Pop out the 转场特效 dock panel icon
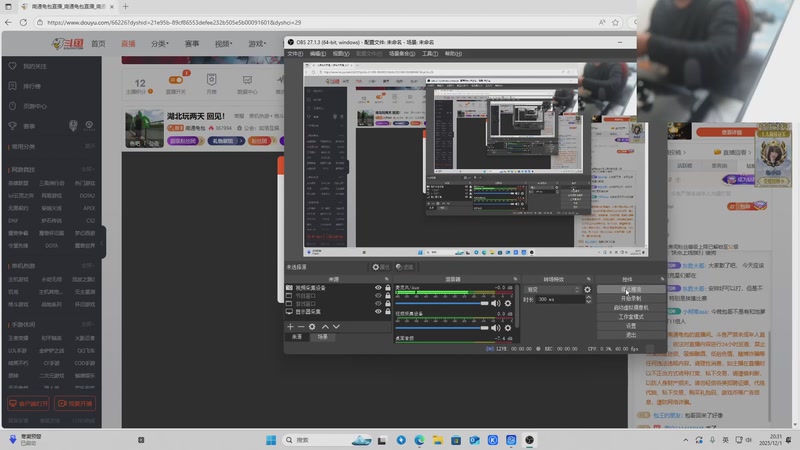 (588, 279)
